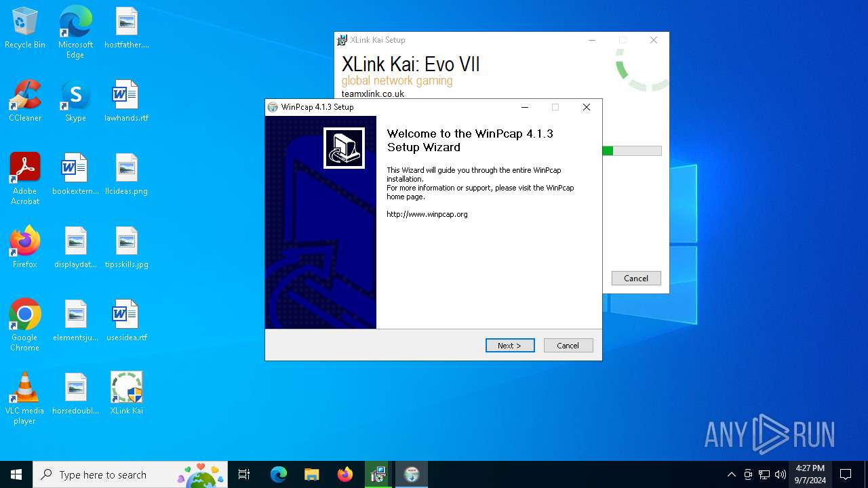Open Edge from the taskbar
The width and height of the screenshot is (868, 488).
(279, 474)
